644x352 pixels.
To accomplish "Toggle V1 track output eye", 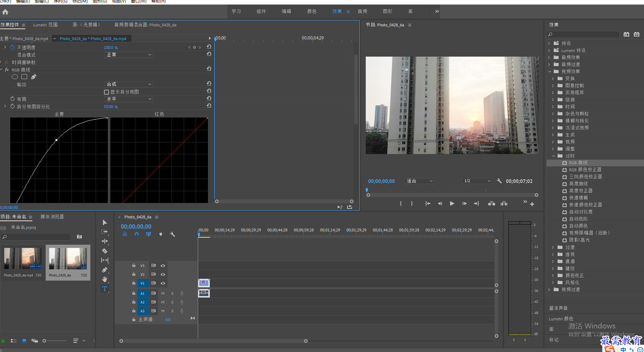I will click(163, 283).
